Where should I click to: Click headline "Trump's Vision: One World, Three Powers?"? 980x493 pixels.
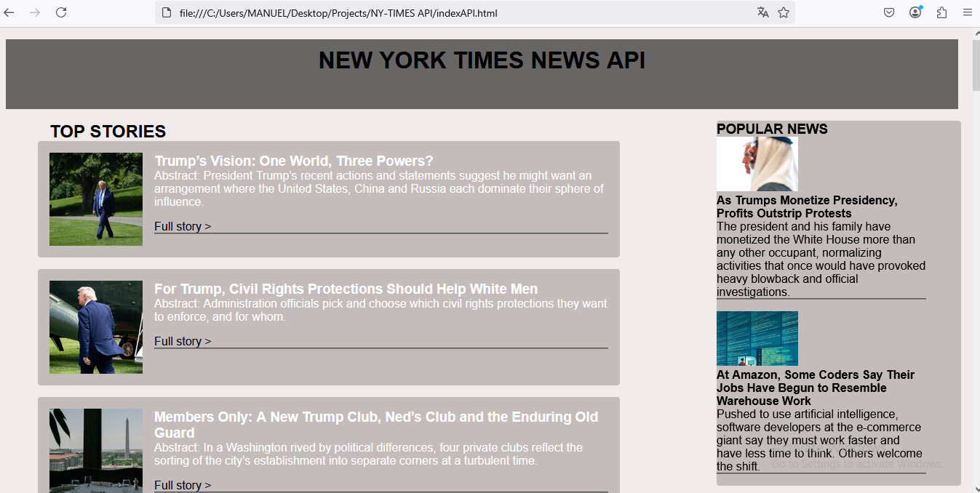(x=294, y=161)
